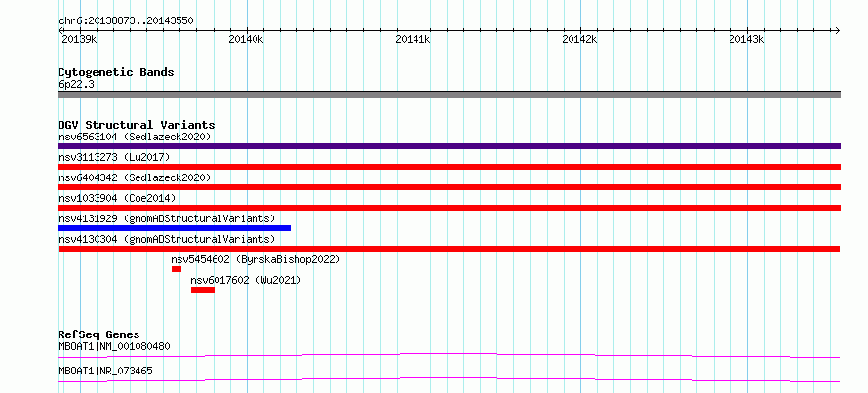Select the red nsv3113273 variant bar
The height and width of the screenshot is (393, 868).
point(449,167)
